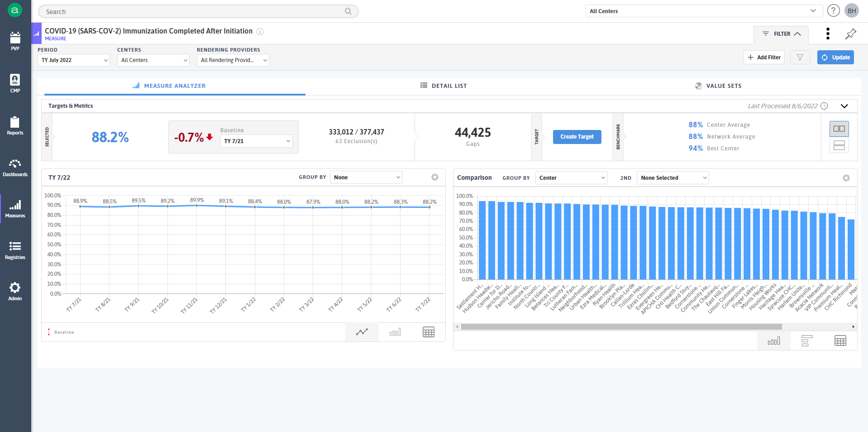The height and width of the screenshot is (432, 868).
Task: Switch trend chart to line view
Action: point(362,332)
